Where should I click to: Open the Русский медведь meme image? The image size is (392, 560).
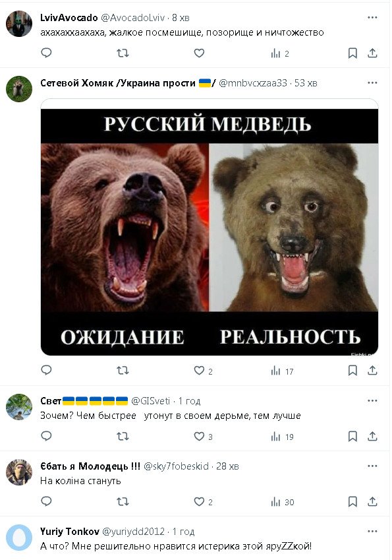(210, 227)
